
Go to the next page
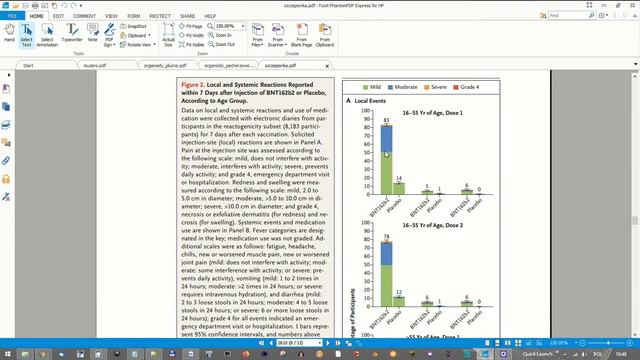pos(328,343)
